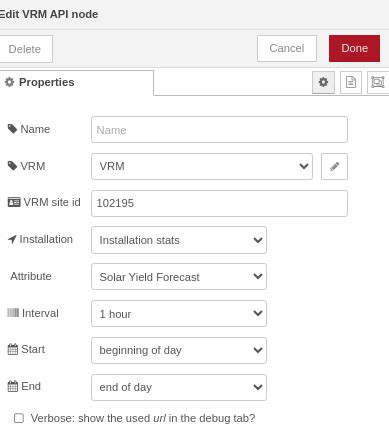Open node properties gear icon tab

click(323, 82)
